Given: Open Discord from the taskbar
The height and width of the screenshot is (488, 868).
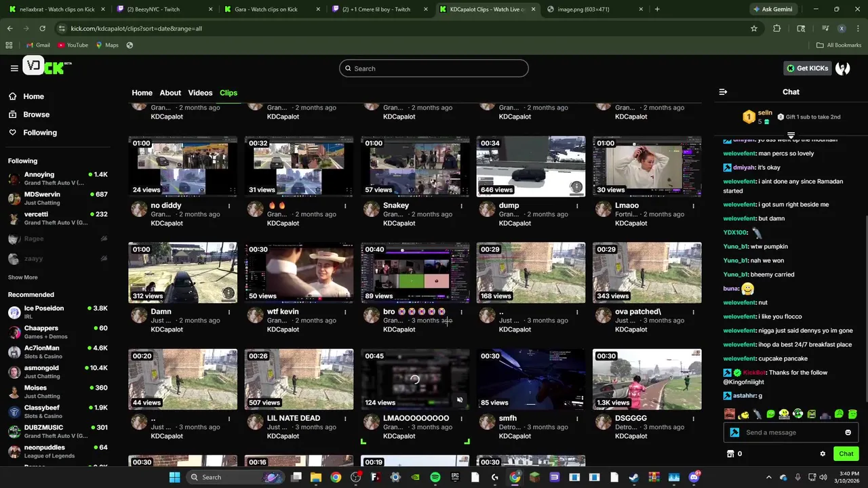Looking at the screenshot, I should (693, 477).
